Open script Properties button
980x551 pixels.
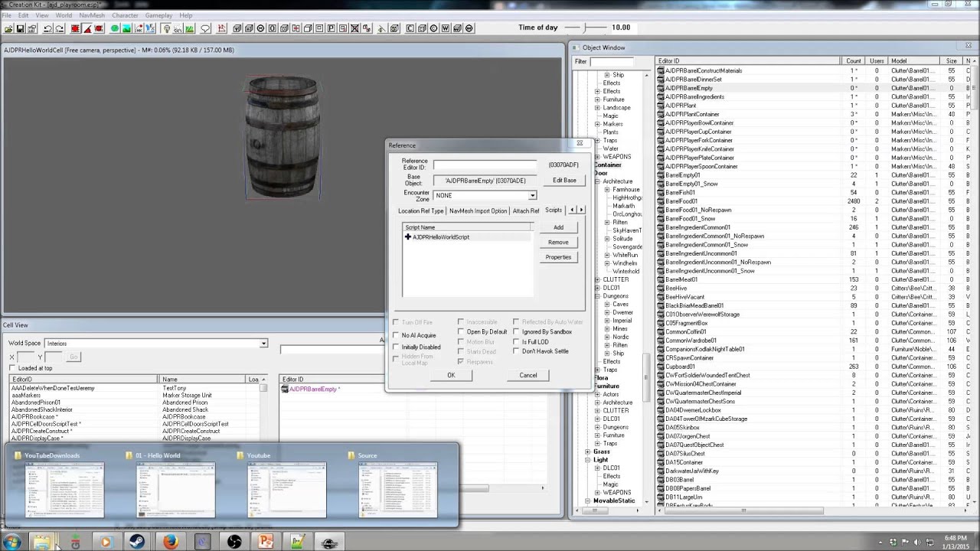tap(558, 257)
